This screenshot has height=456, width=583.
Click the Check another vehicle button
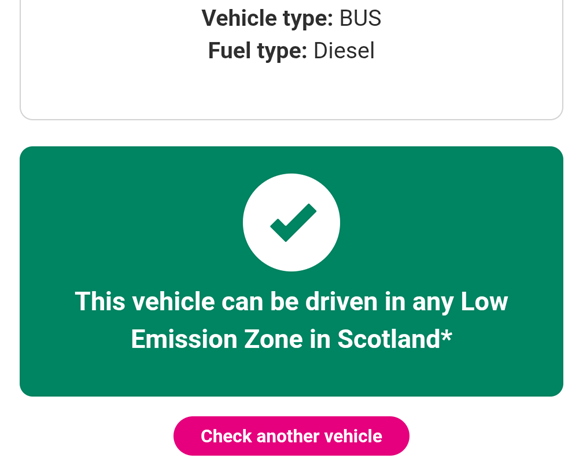[291, 436]
